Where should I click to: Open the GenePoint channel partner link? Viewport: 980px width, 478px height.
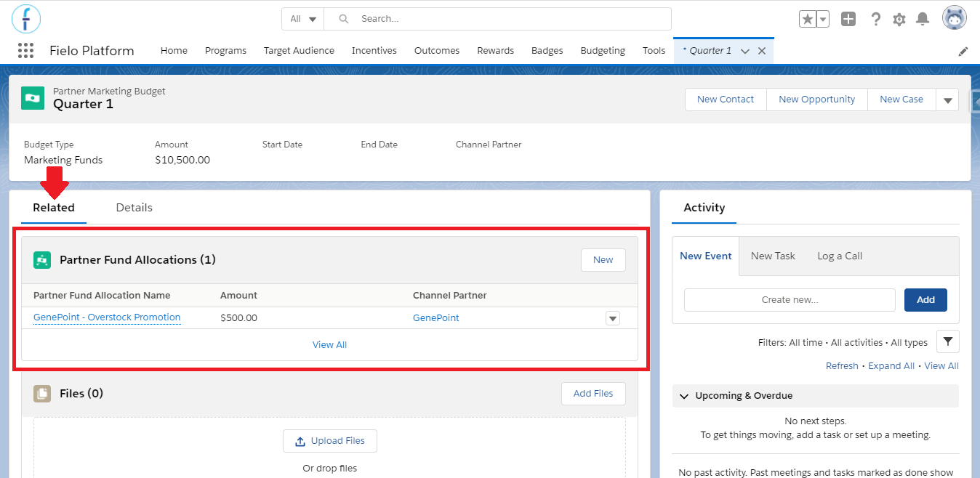[436, 317]
